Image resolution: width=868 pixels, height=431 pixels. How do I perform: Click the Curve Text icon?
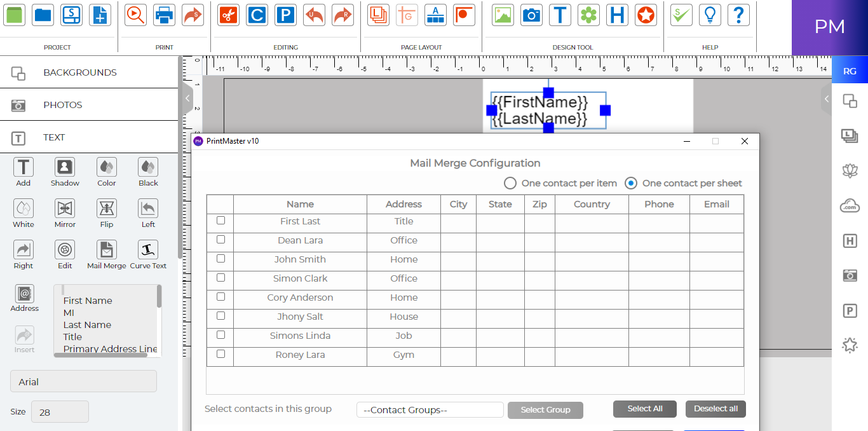148,250
